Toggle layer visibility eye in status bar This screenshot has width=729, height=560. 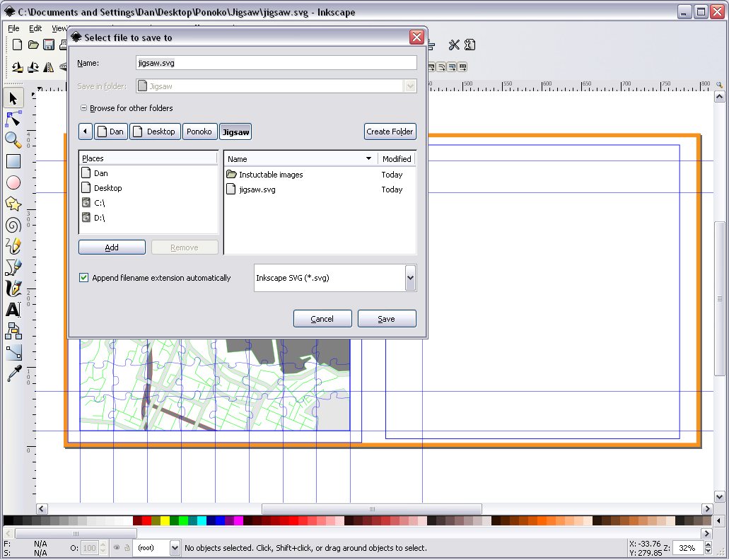[117, 548]
